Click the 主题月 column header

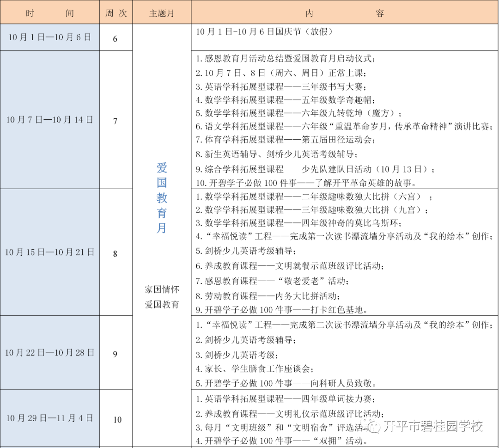[x=162, y=13]
